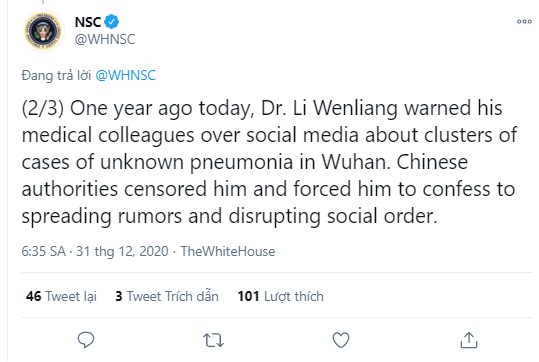Like the tweet with the heart icon
Image resolution: width=539 pixels, height=362 pixels.
point(341,340)
